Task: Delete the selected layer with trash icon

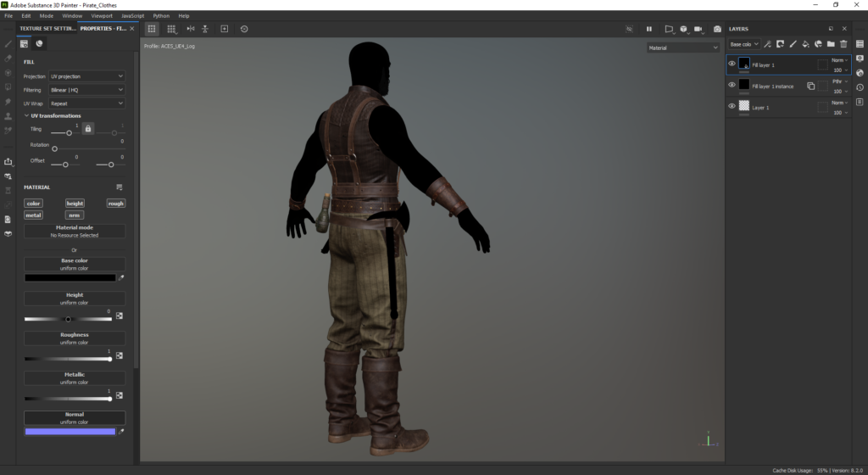Action: [x=843, y=44]
